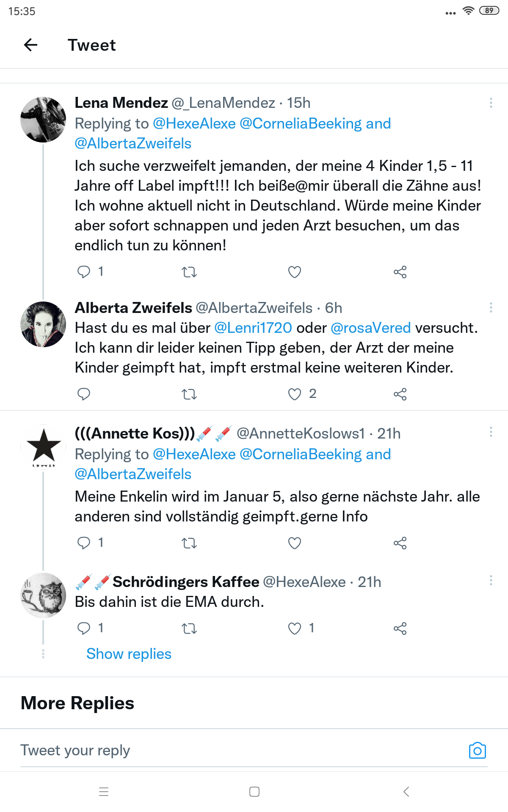Like Annette Kos's tweet
Screen dimensions: 508x812
[x=294, y=543]
